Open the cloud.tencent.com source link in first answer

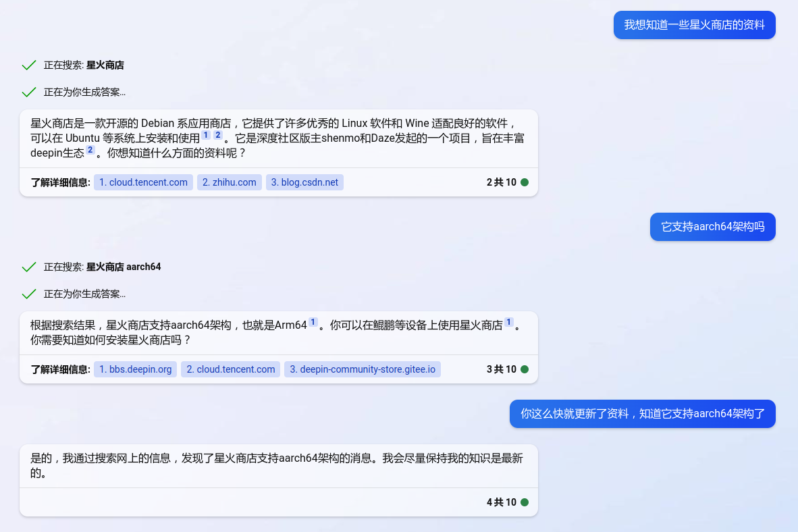click(143, 182)
